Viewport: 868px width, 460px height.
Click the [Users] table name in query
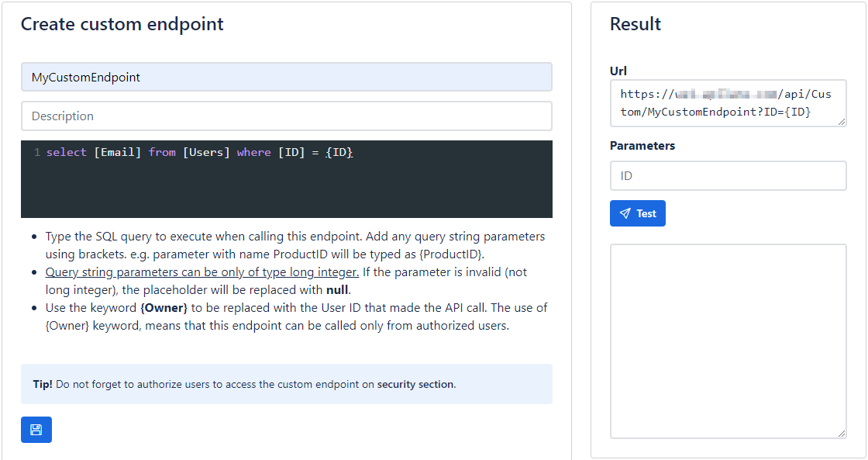pyautogui.click(x=206, y=153)
